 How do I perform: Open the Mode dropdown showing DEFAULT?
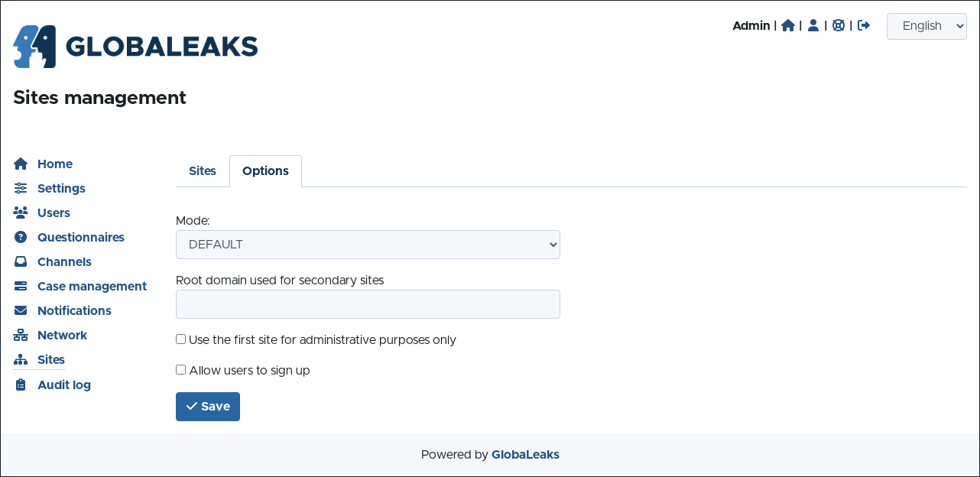368,245
